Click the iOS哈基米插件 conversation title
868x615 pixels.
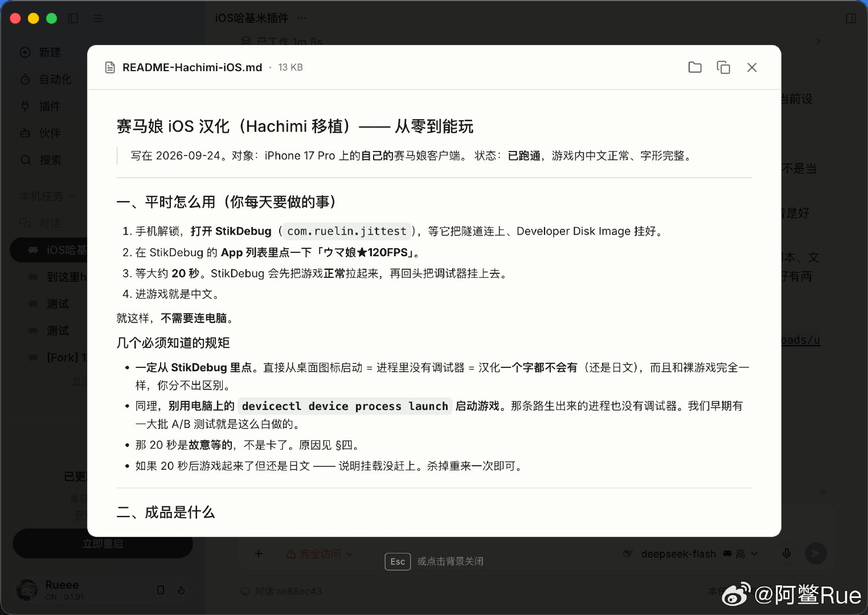point(252,18)
